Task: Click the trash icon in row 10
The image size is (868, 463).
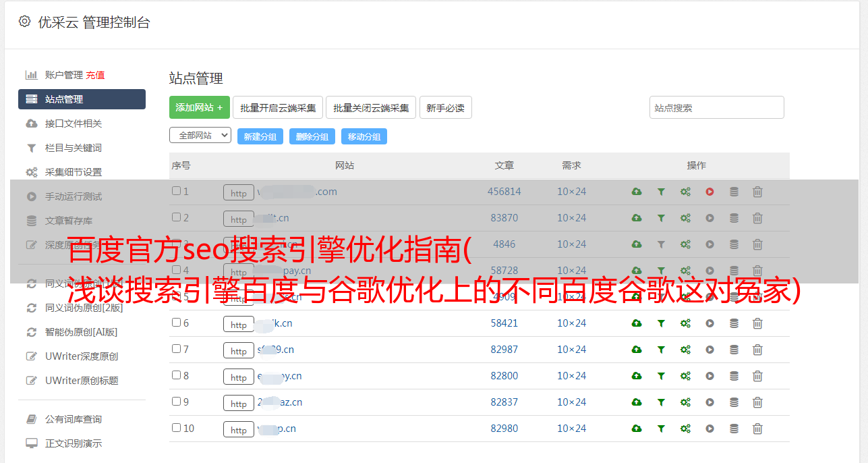Action: coord(757,429)
